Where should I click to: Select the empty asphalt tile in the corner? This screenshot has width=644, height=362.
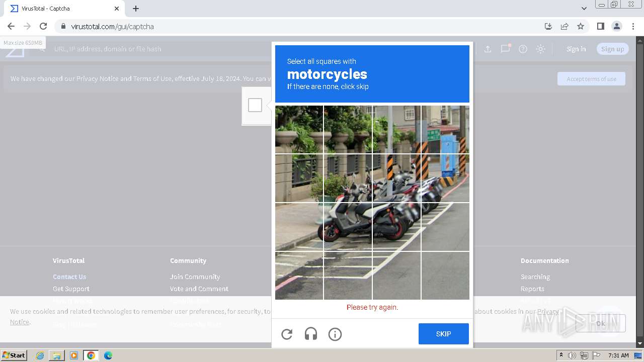point(445,276)
